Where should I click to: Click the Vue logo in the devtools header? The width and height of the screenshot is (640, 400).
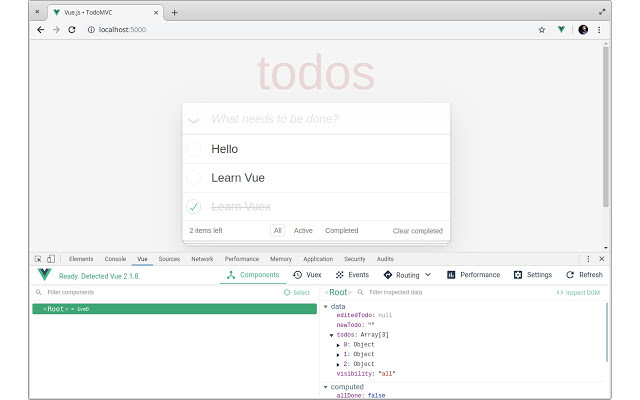(44, 275)
